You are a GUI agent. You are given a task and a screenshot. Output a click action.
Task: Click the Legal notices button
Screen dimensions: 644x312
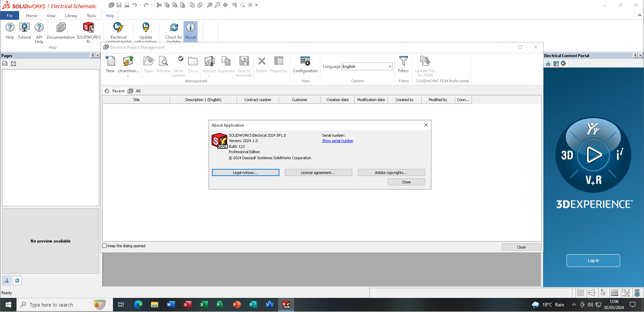click(x=246, y=173)
